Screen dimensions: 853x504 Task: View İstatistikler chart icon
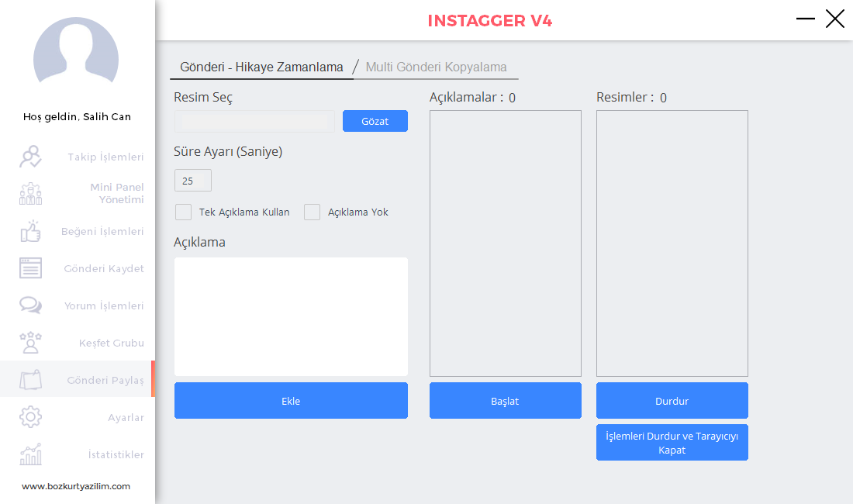30,454
